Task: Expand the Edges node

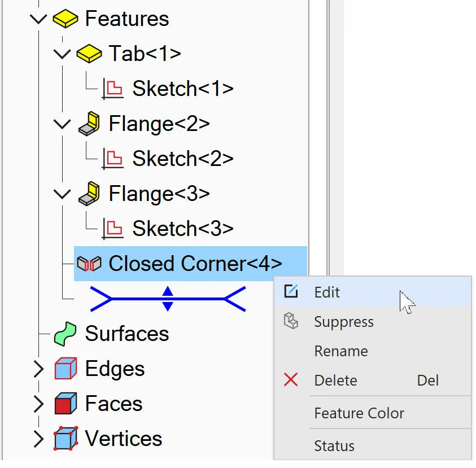Action: pyautogui.click(x=38, y=369)
